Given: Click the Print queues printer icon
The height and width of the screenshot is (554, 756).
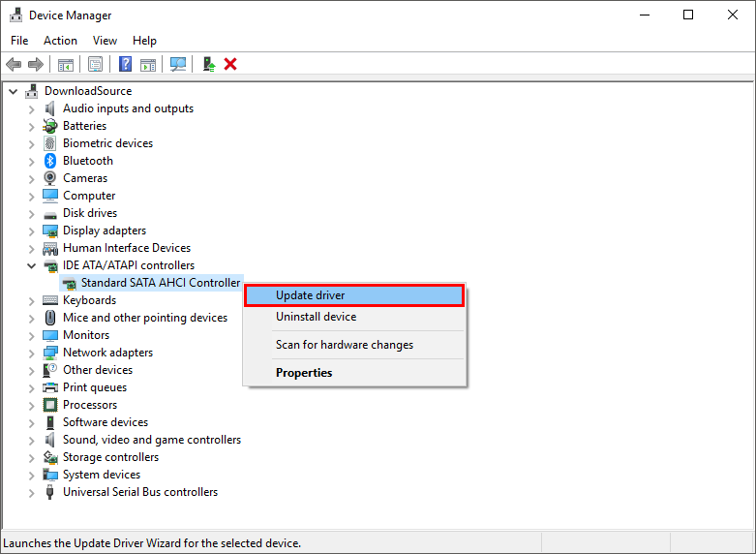Looking at the screenshot, I should click(x=50, y=387).
